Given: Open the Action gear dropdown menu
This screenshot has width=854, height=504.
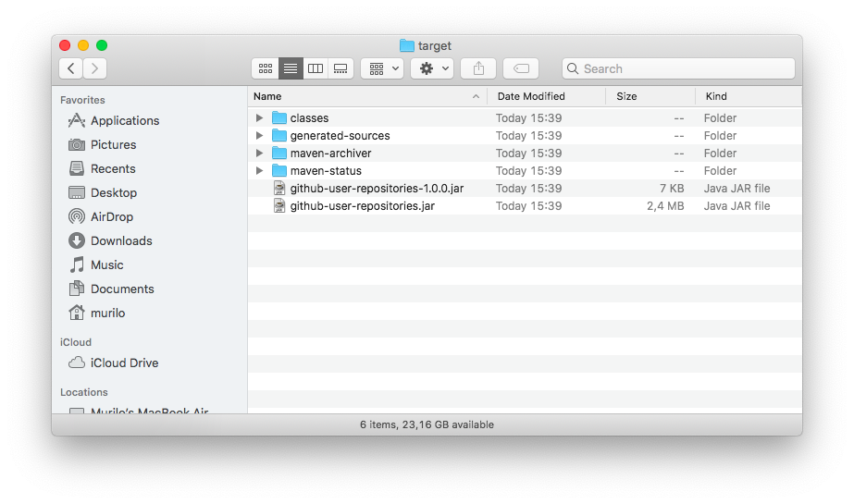Looking at the screenshot, I should click(432, 68).
